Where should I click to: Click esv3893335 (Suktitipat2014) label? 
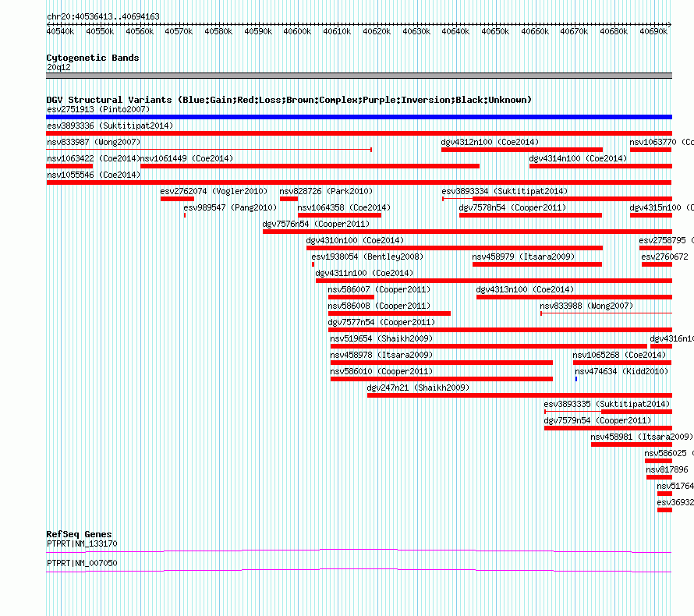click(607, 404)
